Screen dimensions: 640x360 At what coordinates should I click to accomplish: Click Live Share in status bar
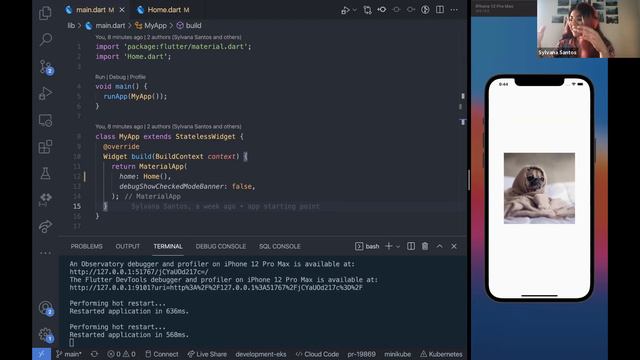tap(207, 354)
